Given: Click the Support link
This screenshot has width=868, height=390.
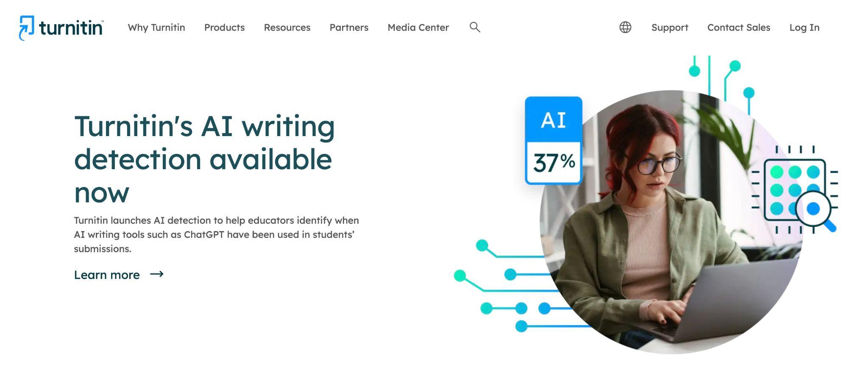Looking at the screenshot, I should click(670, 28).
